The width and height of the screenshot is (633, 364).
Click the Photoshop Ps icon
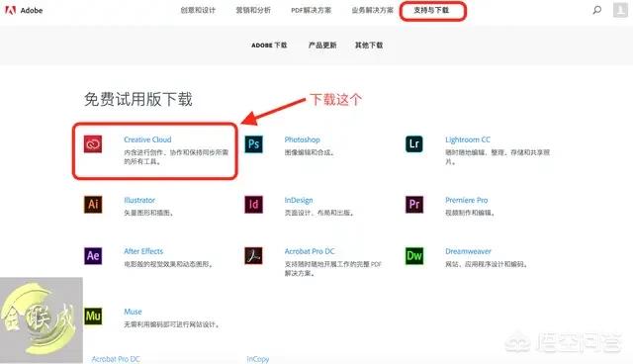[x=253, y=144]
